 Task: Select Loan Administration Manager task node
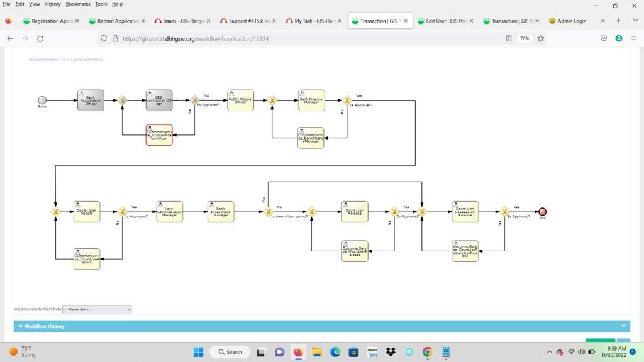point(169,212)
